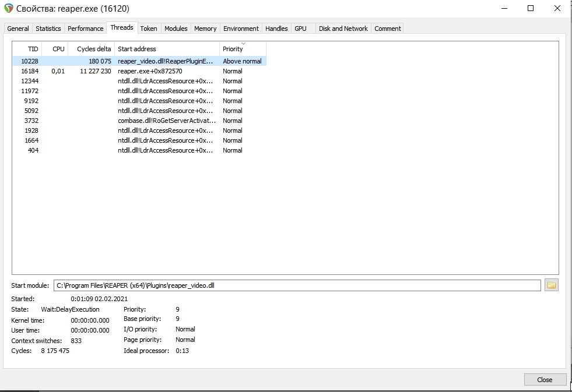Sort by the Start address column header
Viewport: 572px width, 392px height.
(x=167, y=49)
